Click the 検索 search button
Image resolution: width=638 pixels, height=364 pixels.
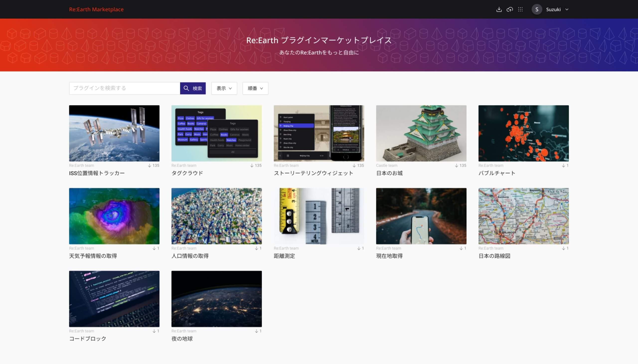(x=193, y=88)
